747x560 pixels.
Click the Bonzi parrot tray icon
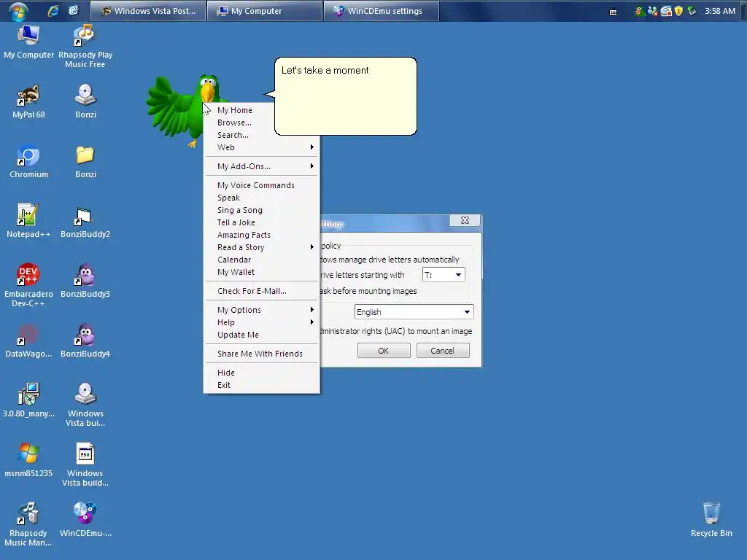coord(639,11)
